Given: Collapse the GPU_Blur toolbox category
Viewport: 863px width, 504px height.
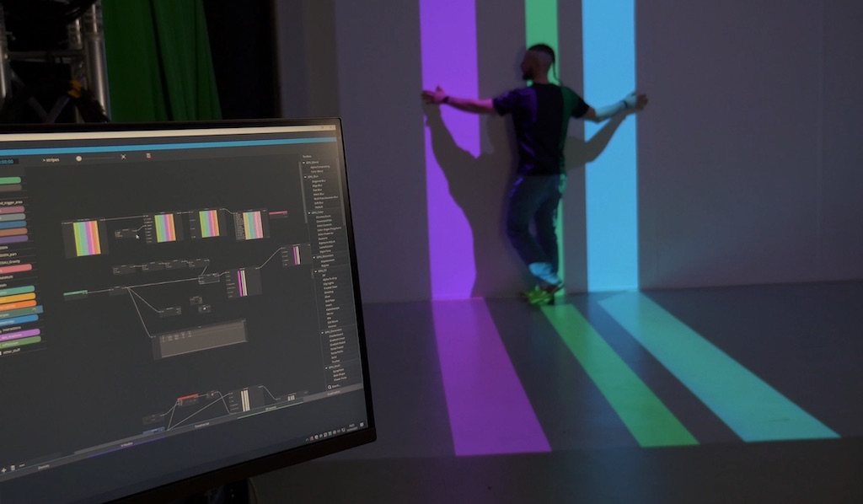Looking at the screenshot, I should tap(306, 176).
